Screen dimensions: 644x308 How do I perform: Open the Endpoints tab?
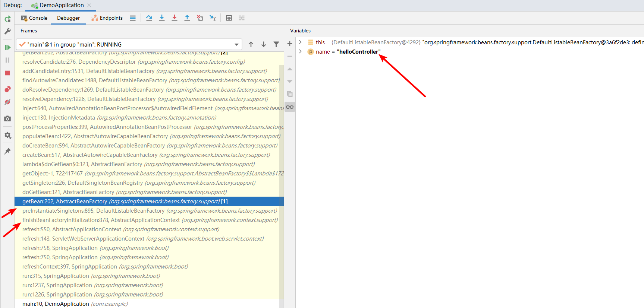point(107,18)
